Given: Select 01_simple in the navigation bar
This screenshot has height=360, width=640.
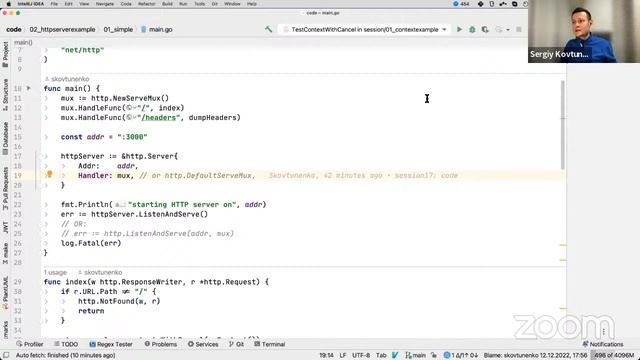Looking at the screenshot, I should click(x=118, y=29).
